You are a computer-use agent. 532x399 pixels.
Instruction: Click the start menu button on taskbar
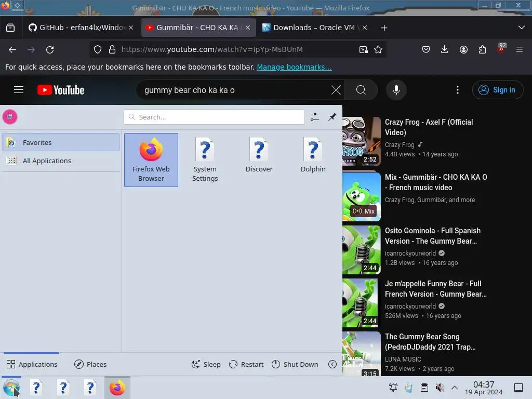11,388
